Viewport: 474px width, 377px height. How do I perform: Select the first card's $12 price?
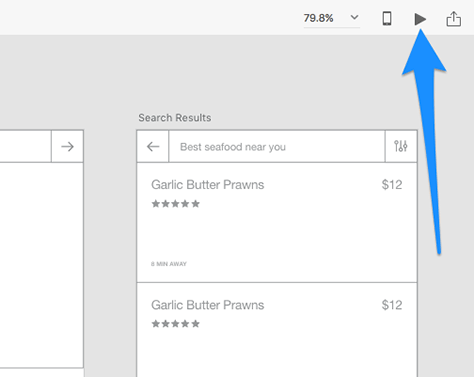(392, 185)
